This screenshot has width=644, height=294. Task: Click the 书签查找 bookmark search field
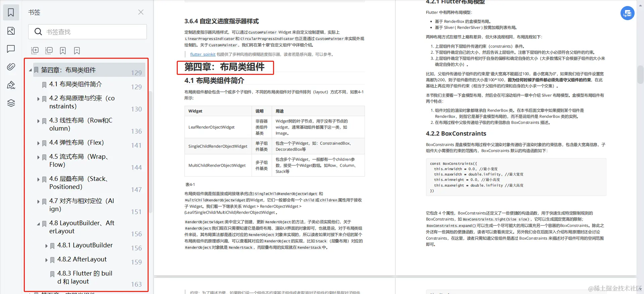point(88,32)
